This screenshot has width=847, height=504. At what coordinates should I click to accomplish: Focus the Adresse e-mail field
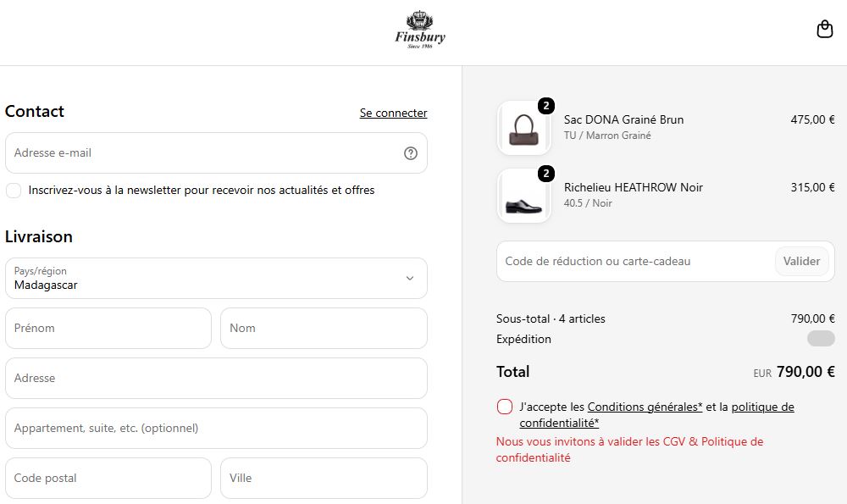[216, 152]
